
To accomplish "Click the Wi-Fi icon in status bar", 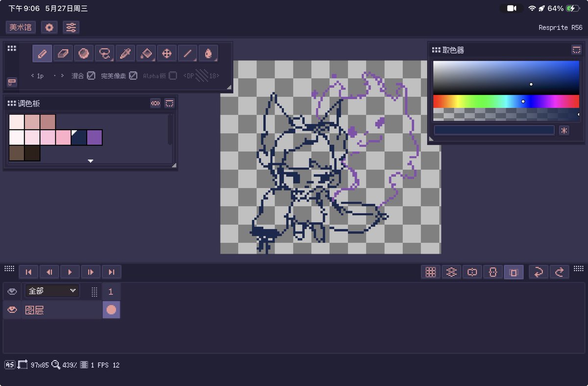I will [x=532, y=8].
